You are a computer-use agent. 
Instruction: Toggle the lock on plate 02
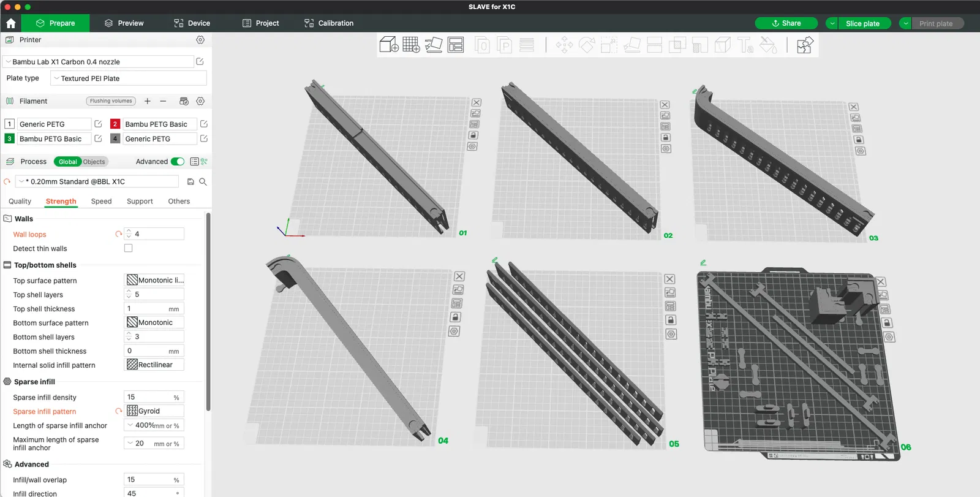pos(666,138)
